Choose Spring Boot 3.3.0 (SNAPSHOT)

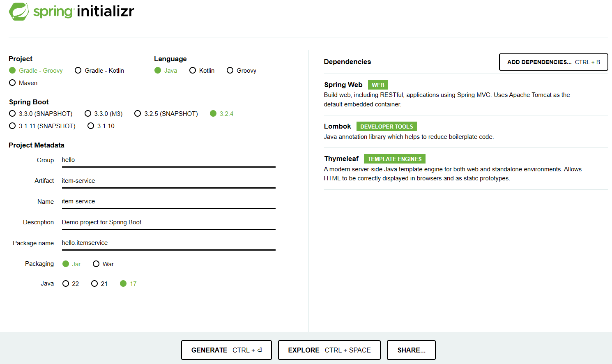[x=41, y=114]
